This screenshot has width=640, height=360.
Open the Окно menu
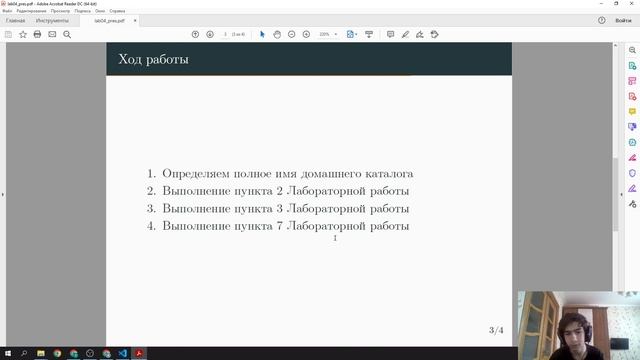pyautogui.click(x=100, y=11)
